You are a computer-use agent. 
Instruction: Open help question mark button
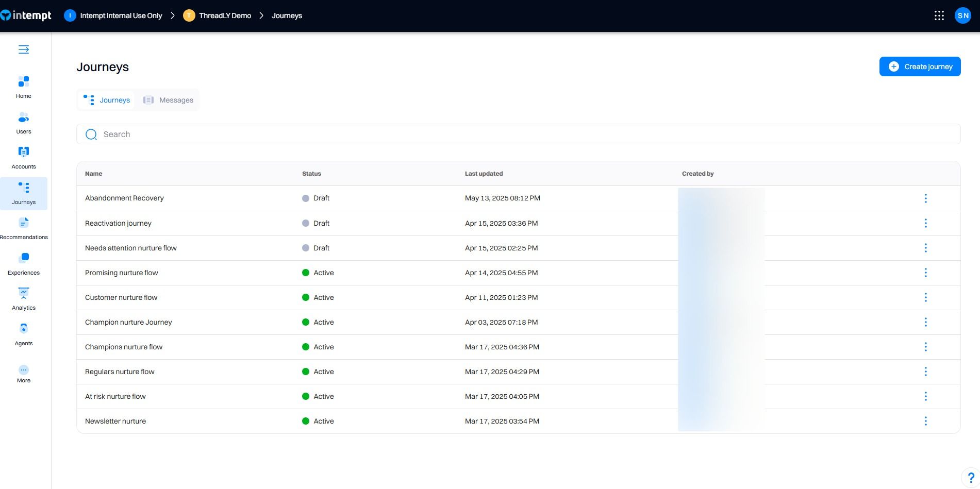click(x=971, y=478)
